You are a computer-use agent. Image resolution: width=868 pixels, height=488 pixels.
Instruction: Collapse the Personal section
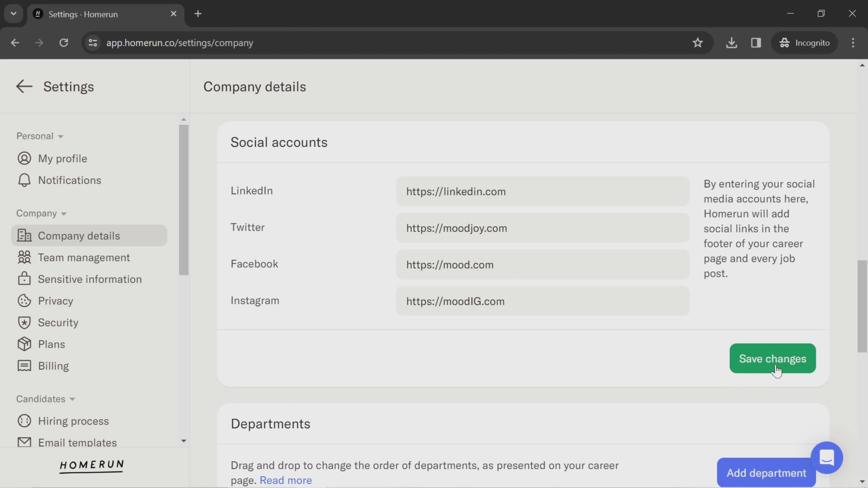tap(40, 136)
